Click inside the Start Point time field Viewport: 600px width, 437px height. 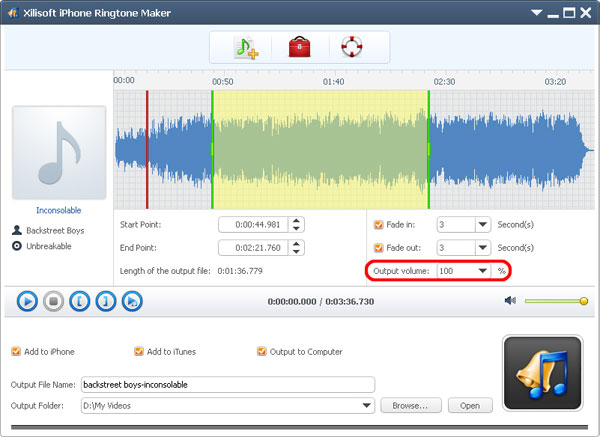tap(254, 225)
